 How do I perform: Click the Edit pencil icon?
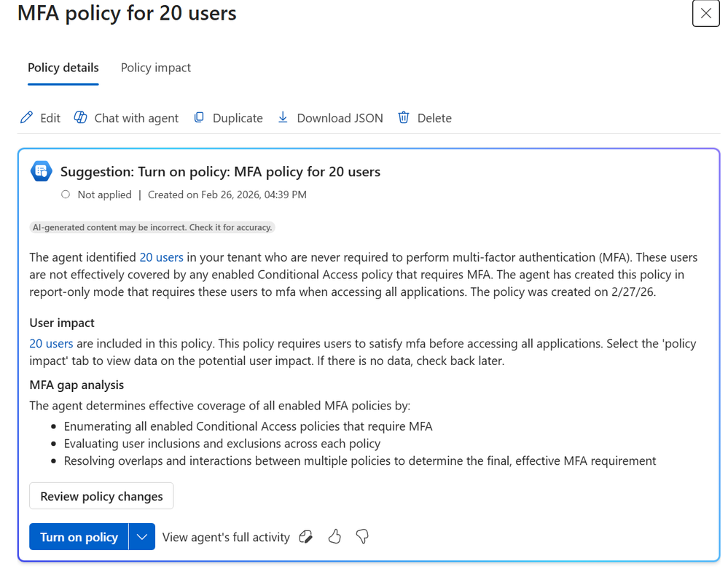pos(27,117)
